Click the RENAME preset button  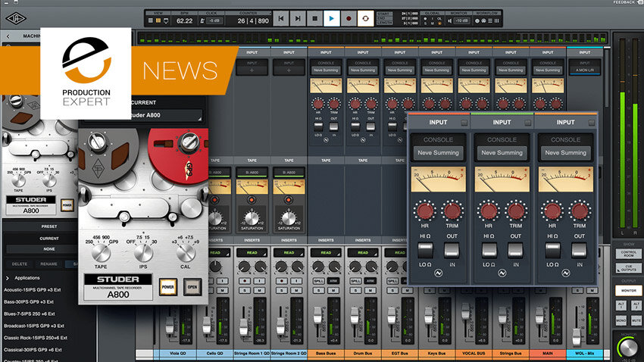[49, 264]
